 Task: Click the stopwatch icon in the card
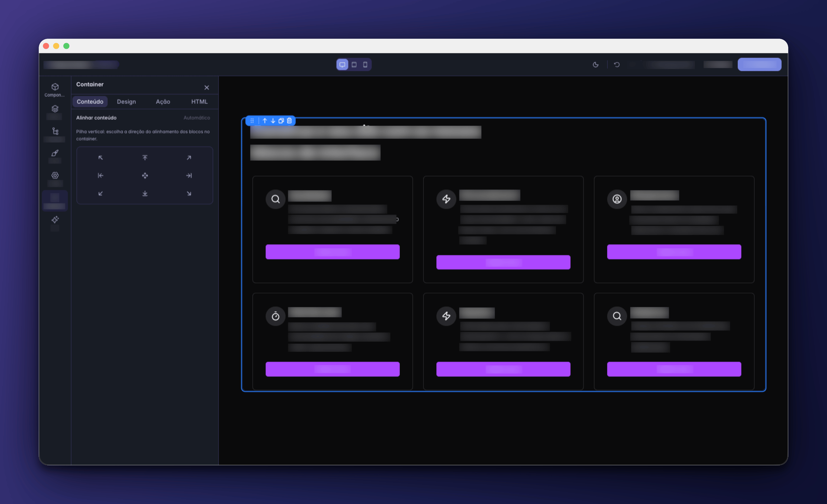275,316
